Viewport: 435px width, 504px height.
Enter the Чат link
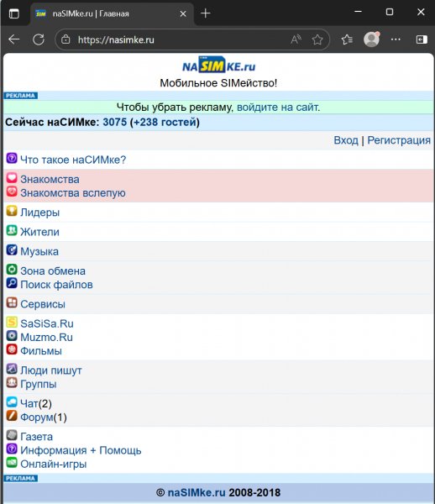click(x=29, y=403)
